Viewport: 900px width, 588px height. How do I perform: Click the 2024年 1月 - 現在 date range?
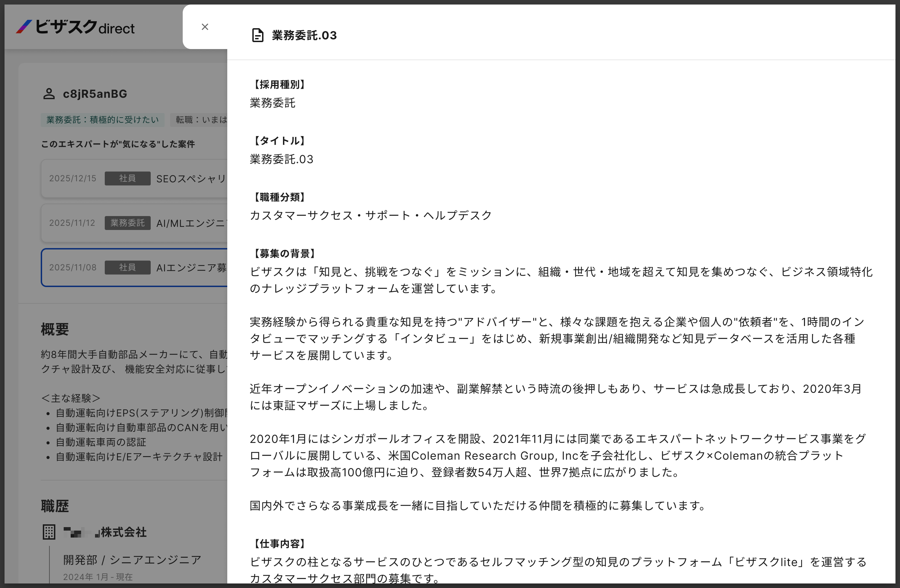pos(98,577)
